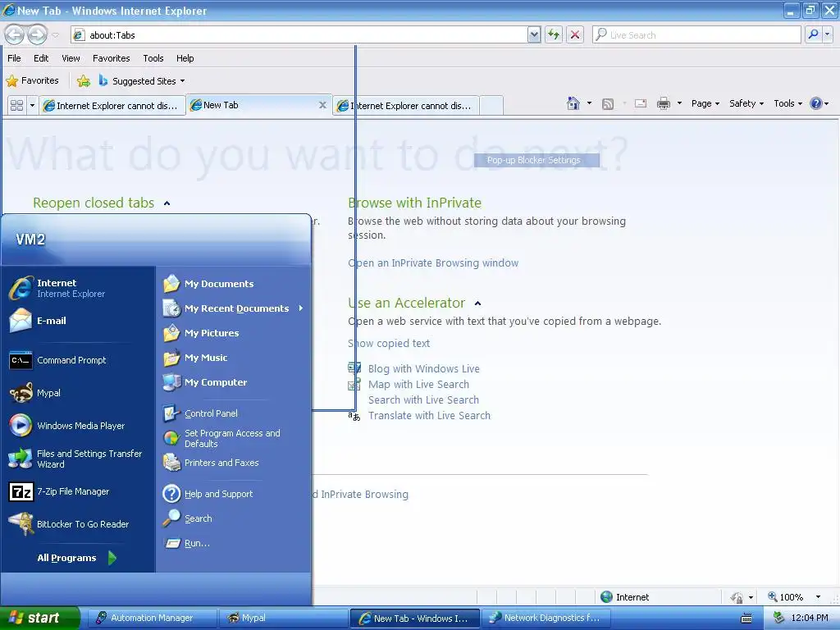The height and width of the screenshot is (630, 840).
Task: Open E-mail from Start menu
Action: [80, 321]
